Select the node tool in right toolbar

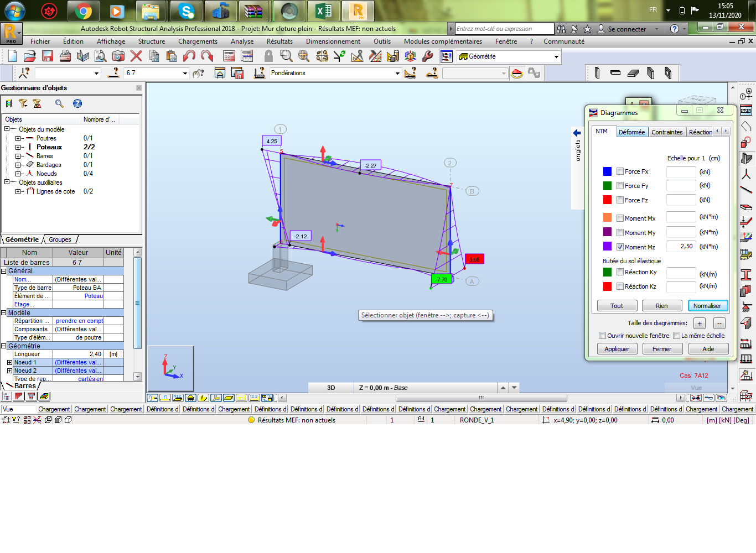tap(746, 175)
